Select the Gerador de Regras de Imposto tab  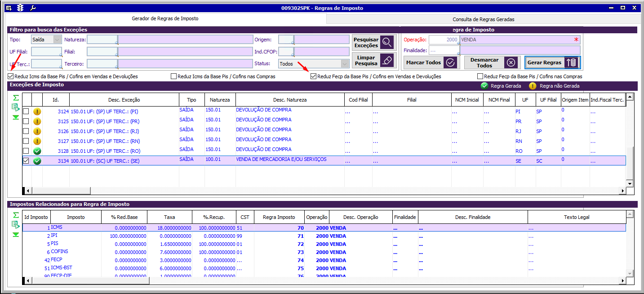165,19
